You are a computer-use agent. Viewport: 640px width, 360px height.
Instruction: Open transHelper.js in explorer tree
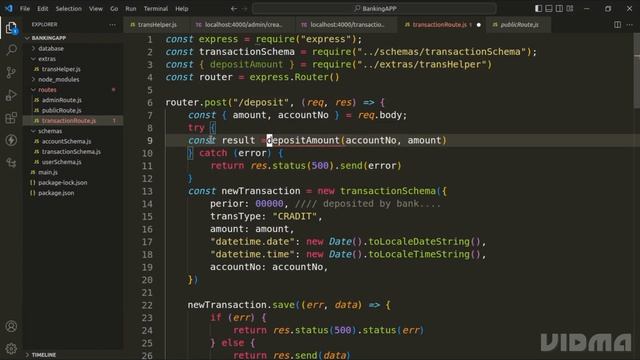click(73, 69)
